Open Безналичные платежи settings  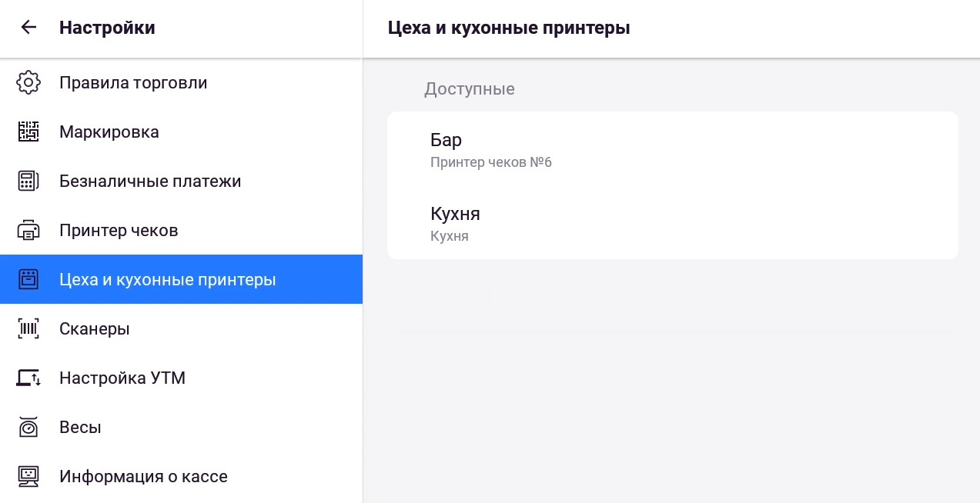click(150, 182)
